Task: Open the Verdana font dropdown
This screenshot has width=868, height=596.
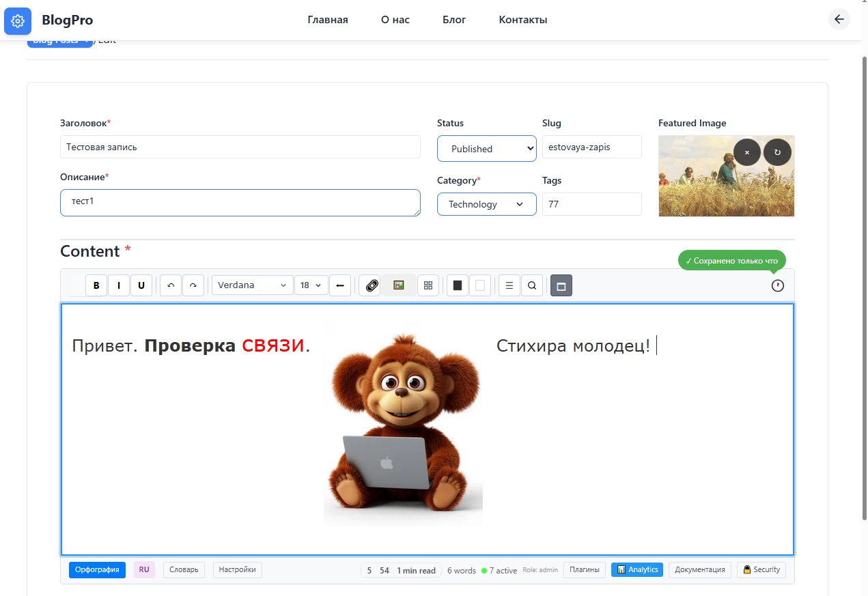Action: (252, 285)
